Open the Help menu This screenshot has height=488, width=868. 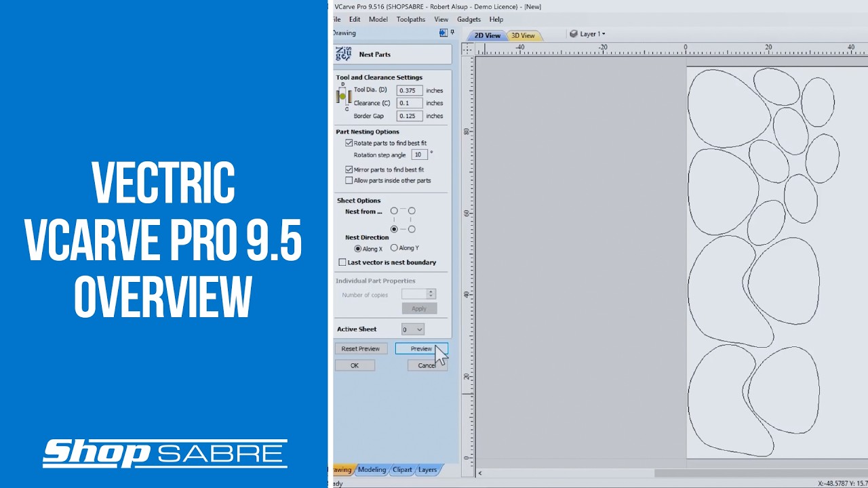496,20
